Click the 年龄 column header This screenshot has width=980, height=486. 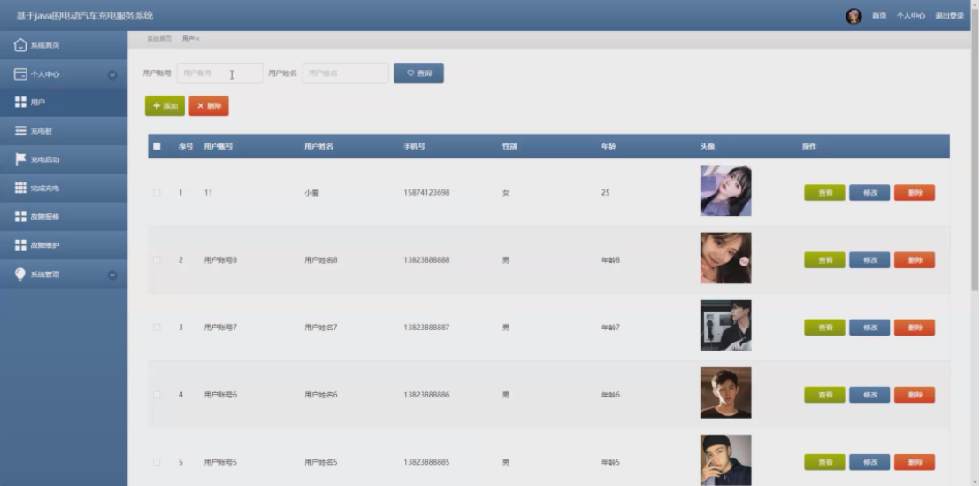click(609, 146)
